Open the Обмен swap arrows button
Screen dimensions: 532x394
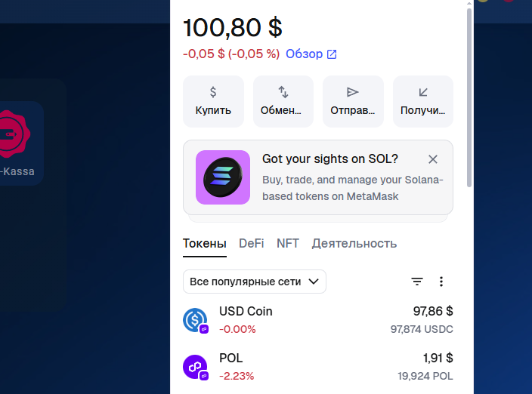click(283, 101)
